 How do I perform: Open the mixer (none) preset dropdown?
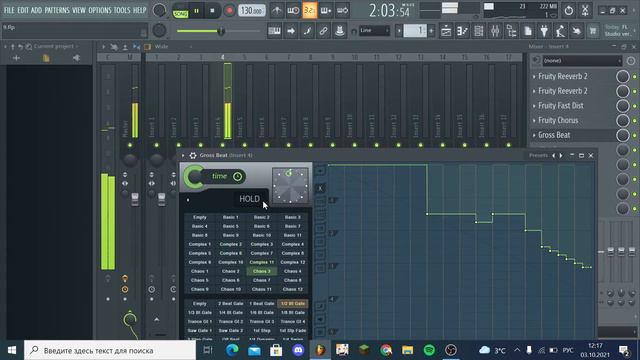tap(582, 60)
